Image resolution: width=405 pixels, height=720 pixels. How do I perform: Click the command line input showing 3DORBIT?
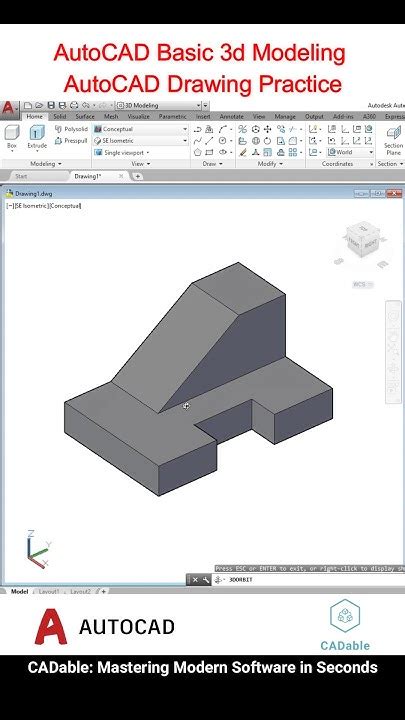point(312,580)
